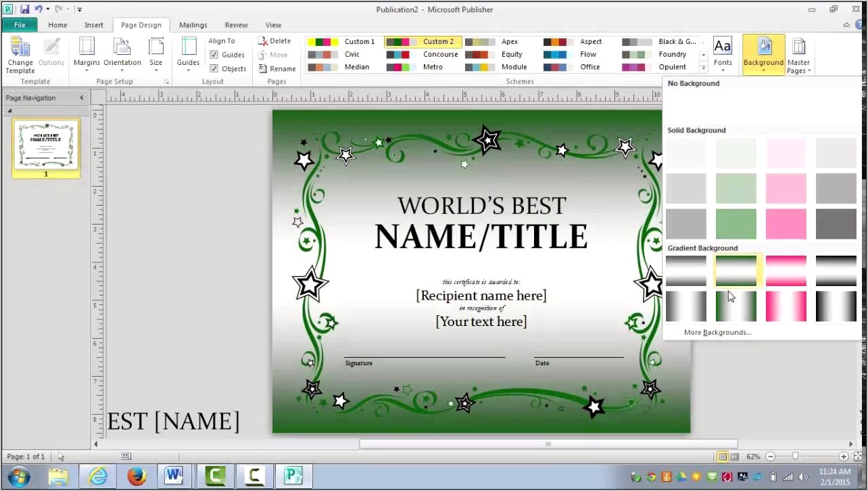
Task: Apply the Opulent color scheme
Action: (x=658, y=67)
